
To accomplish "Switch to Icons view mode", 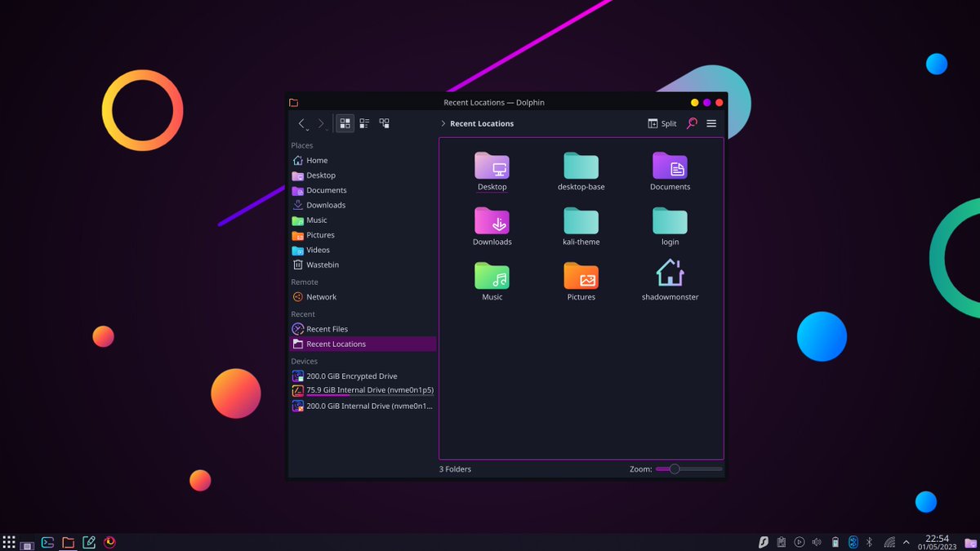I will [x=345, y=123].
